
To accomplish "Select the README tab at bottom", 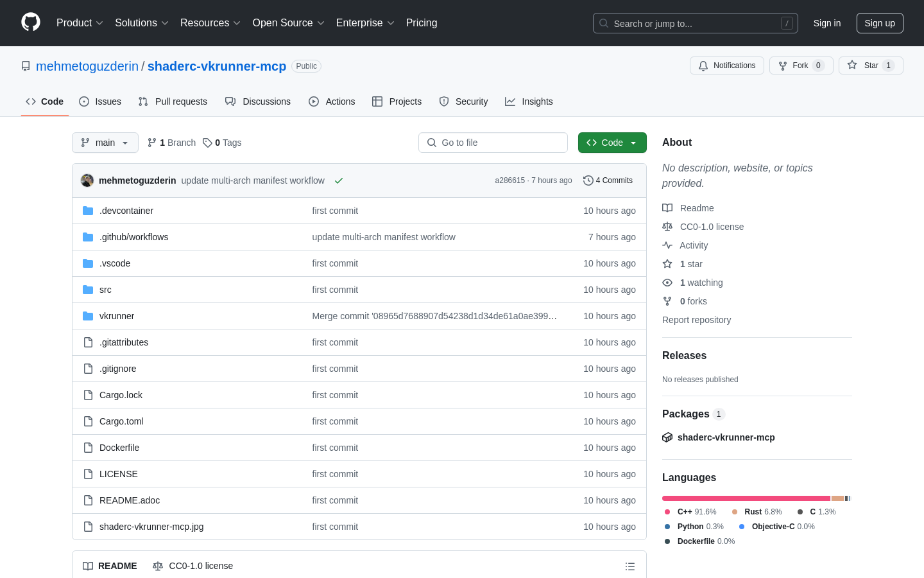I will click(110, 566).
